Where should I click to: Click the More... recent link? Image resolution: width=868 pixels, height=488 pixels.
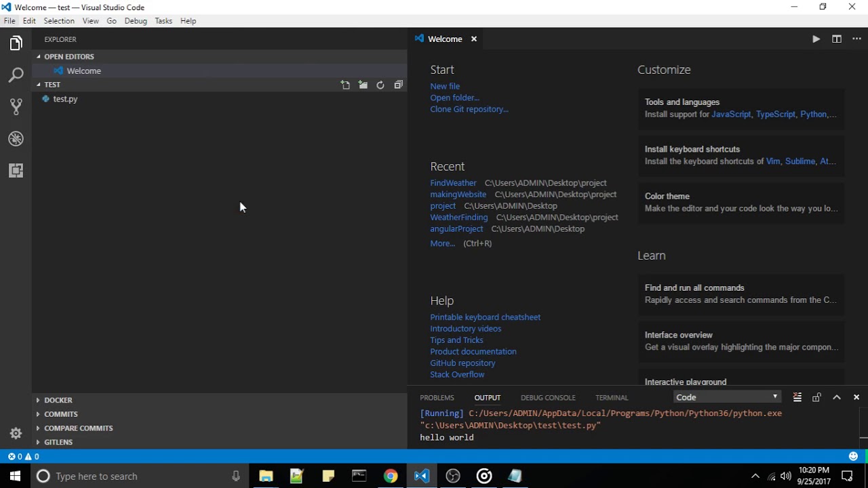point(442,243)
